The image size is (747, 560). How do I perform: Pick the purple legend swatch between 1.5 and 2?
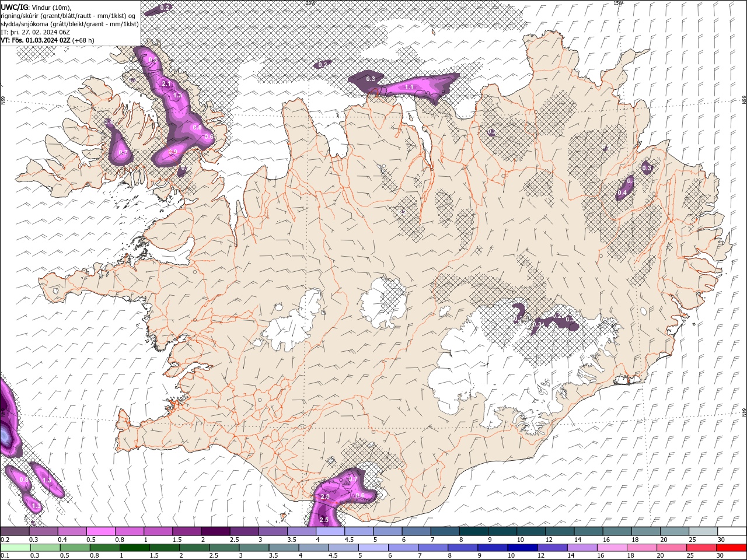(186, 531)
